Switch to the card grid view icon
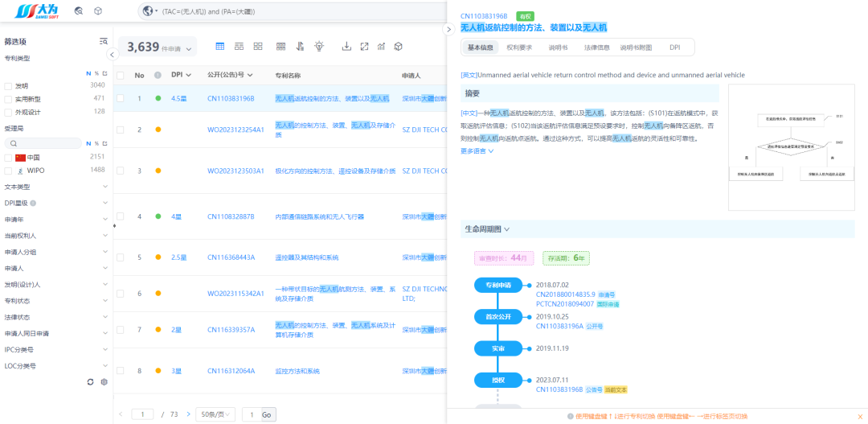The width and height of the screenshot is (868, 424). coord(258,47)
